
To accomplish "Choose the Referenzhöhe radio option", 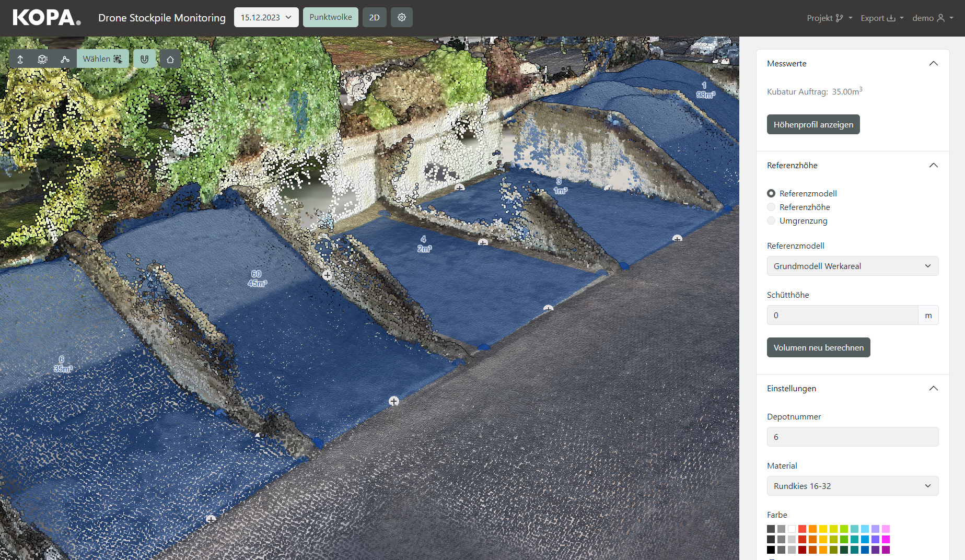I will point(771,207).
